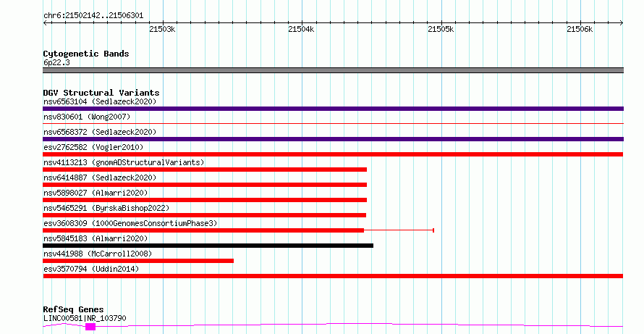Select the thick red bar for esv3608309
The width and height of the screenshot is (644, 334).
pos(203,230)
